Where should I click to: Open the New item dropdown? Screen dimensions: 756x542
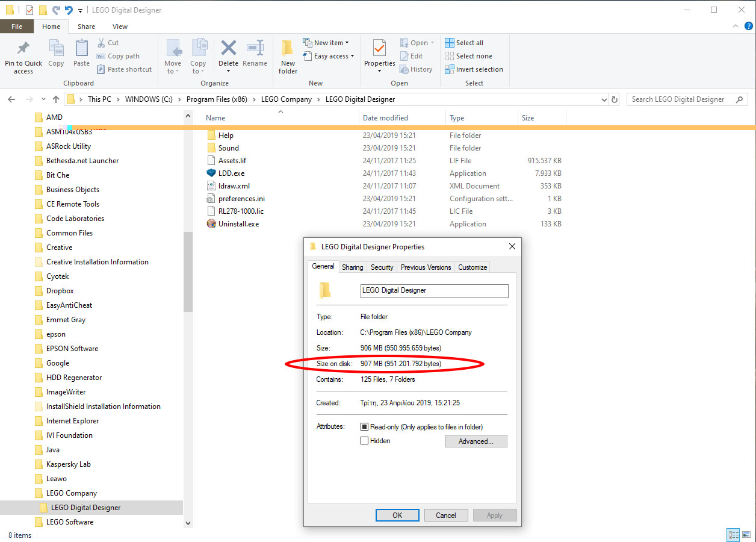326,43
